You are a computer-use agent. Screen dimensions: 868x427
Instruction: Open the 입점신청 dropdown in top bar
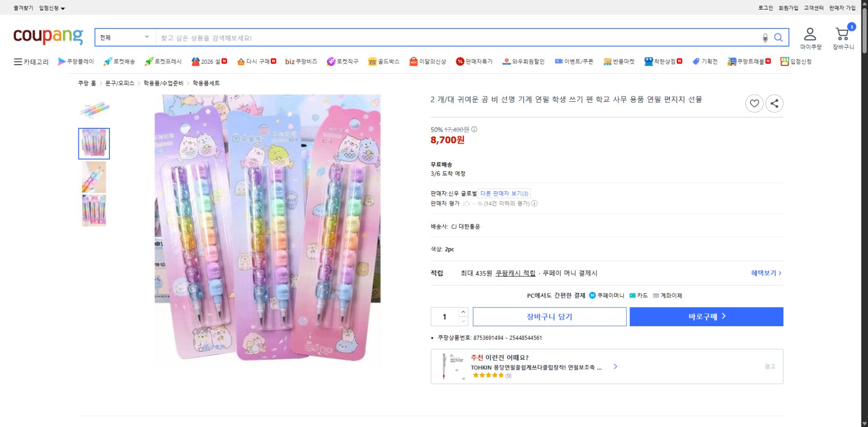[51, 8]
